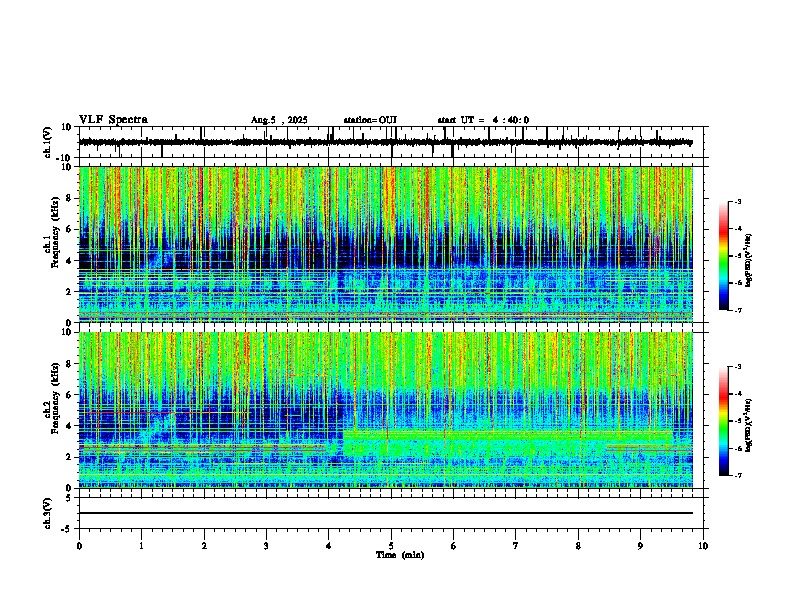
Task: Click the ch.1 spectrogram color scale bar
Action: 724,256
